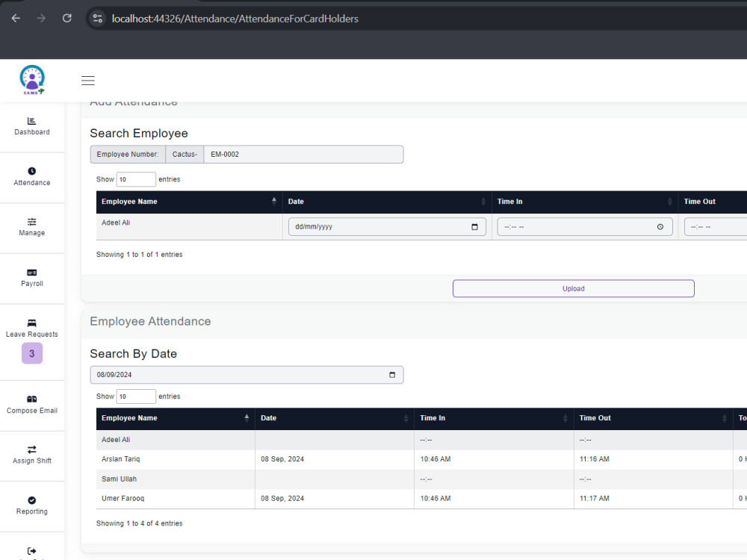The width and height of the screenshot is (747, 560).
Task: Toggle the hamburger sidebar menu
Action: [88, 81]
